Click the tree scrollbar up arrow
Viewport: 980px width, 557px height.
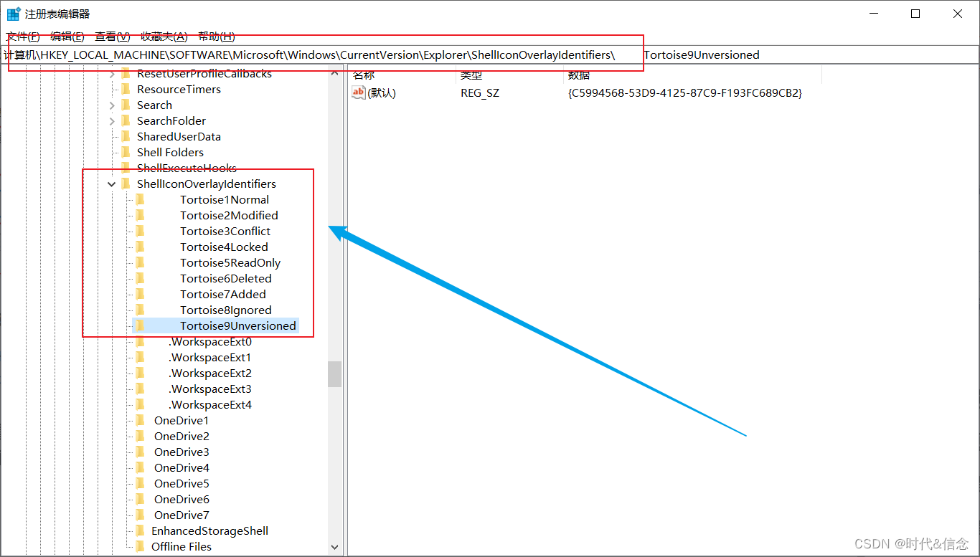[x=334, y=72]
